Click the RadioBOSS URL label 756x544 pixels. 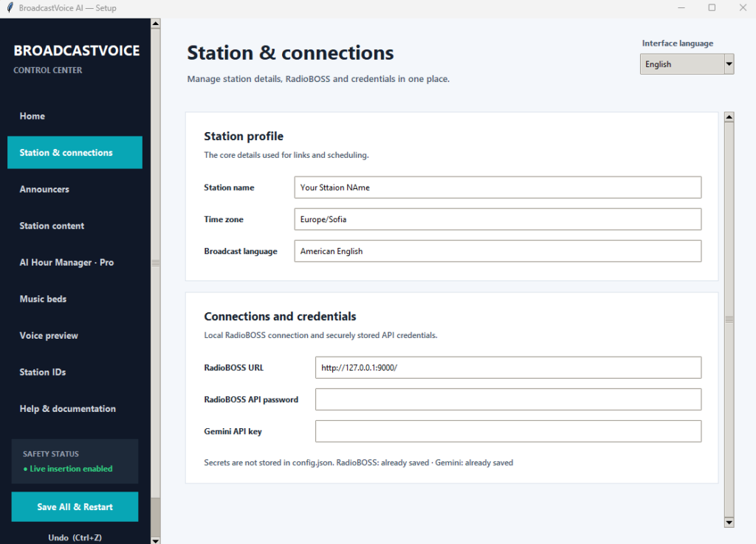[x=234, y=368]
